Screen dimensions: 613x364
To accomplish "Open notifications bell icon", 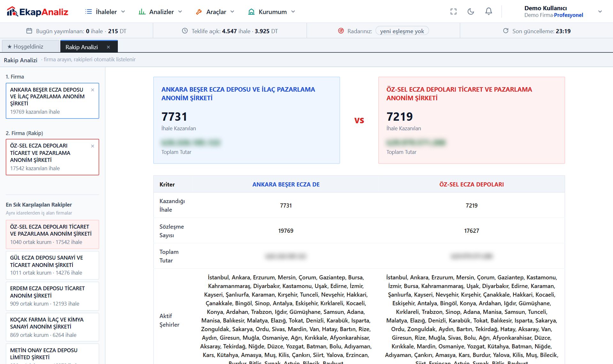I will click(x=488, y=11).
